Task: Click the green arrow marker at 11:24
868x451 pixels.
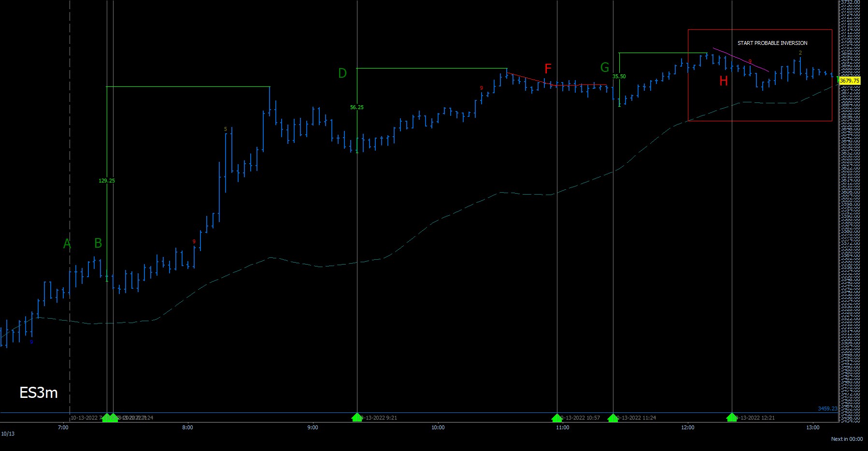Action: [x=613, y=418]
